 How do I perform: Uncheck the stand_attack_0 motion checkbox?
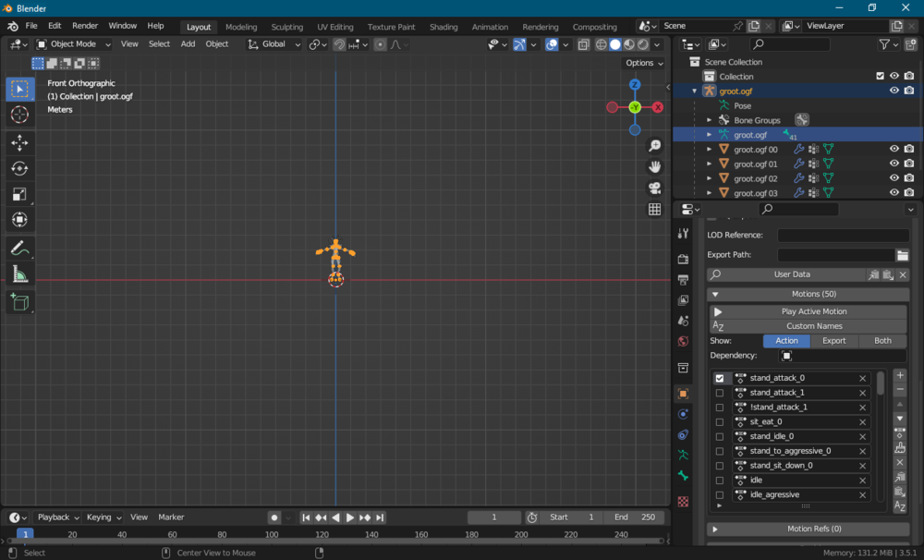(x=720, y=378)
